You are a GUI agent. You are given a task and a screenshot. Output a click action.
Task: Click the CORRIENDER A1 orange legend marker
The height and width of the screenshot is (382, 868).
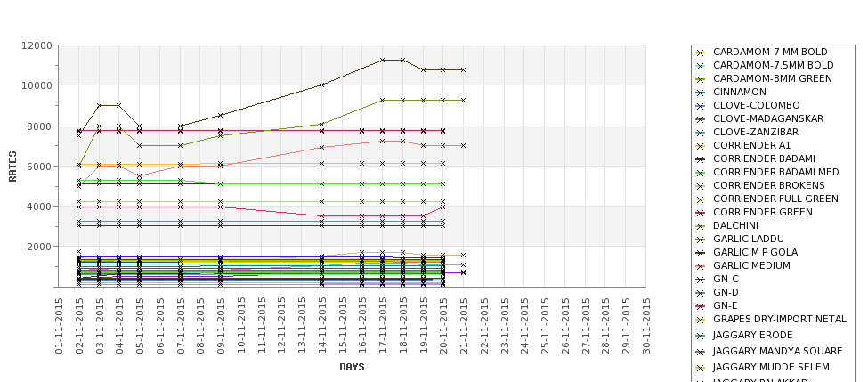(701, 147)
